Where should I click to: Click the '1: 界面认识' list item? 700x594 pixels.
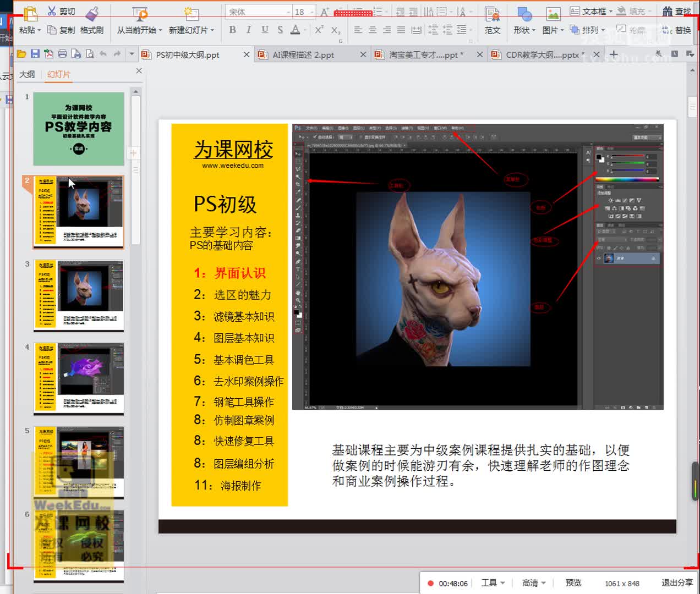coord(229,273)
